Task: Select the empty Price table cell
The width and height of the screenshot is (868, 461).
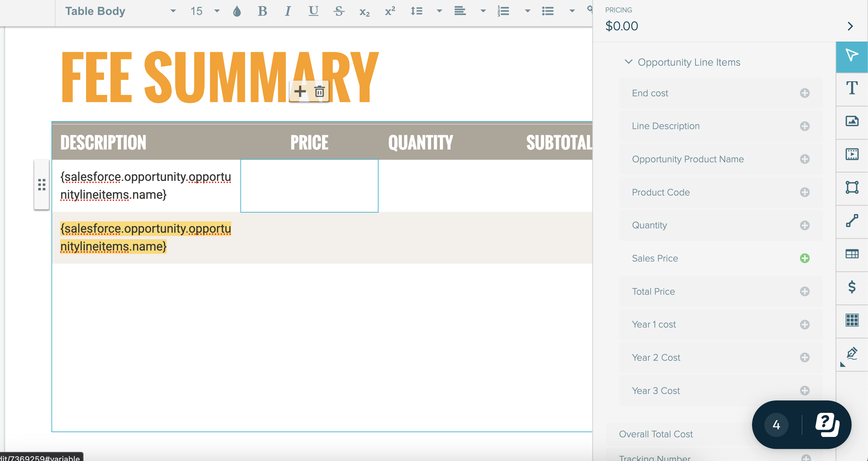Action: click(x=309, y=186)
